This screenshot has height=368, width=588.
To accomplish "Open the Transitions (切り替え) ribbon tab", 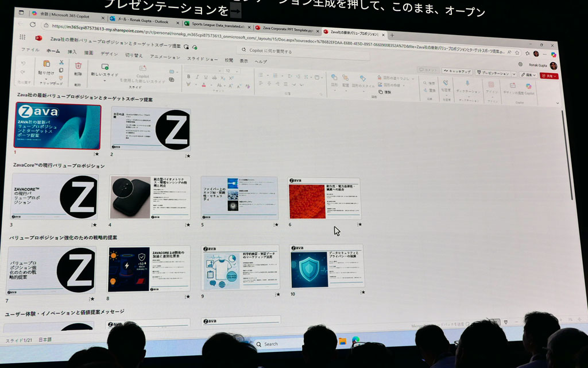I will (x=134, y=55).
